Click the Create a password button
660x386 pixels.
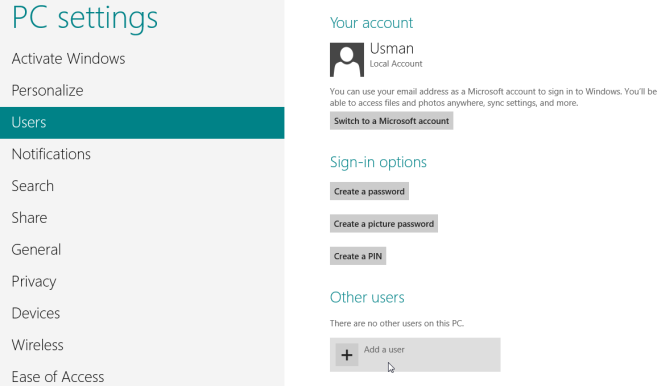tap(369, 192)
